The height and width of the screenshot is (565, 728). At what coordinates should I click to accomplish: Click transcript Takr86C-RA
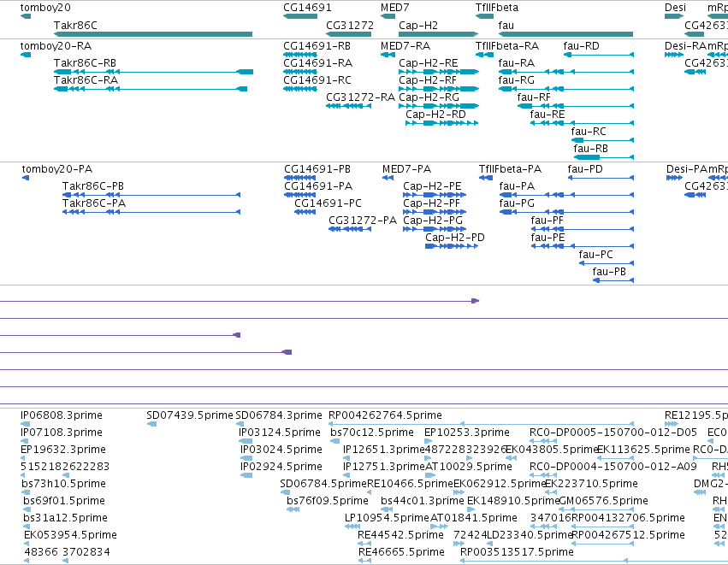tap(86, 80)
